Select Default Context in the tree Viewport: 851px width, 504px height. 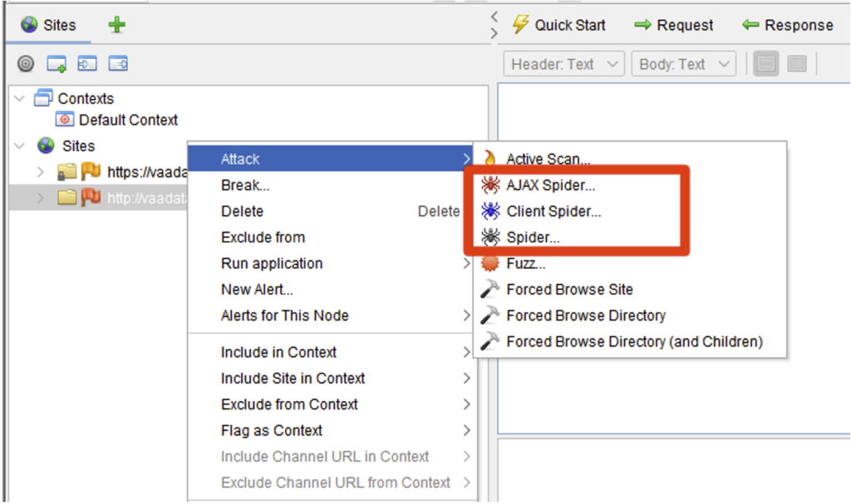tap(127, 120)
